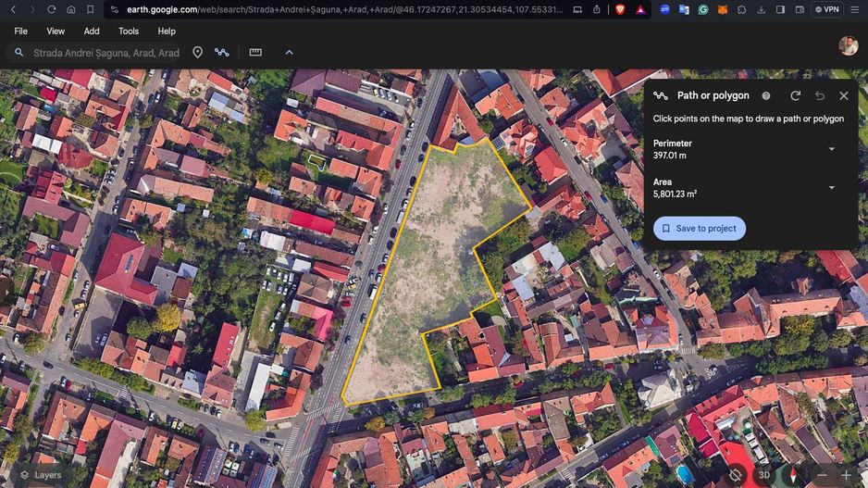Open the Tools menu

(x=129, y=31)
